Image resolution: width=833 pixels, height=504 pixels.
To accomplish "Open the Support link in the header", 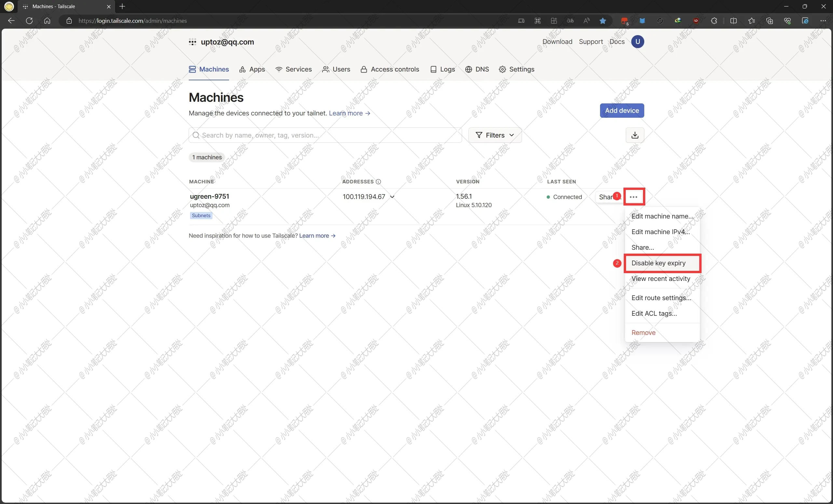I will pos(591,42).
